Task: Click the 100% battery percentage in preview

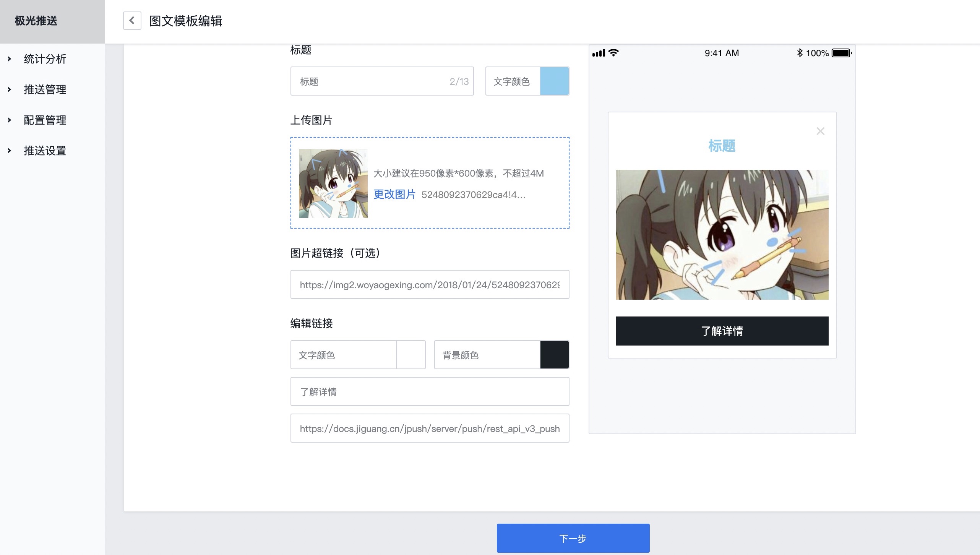Action: tap(817, 53)
